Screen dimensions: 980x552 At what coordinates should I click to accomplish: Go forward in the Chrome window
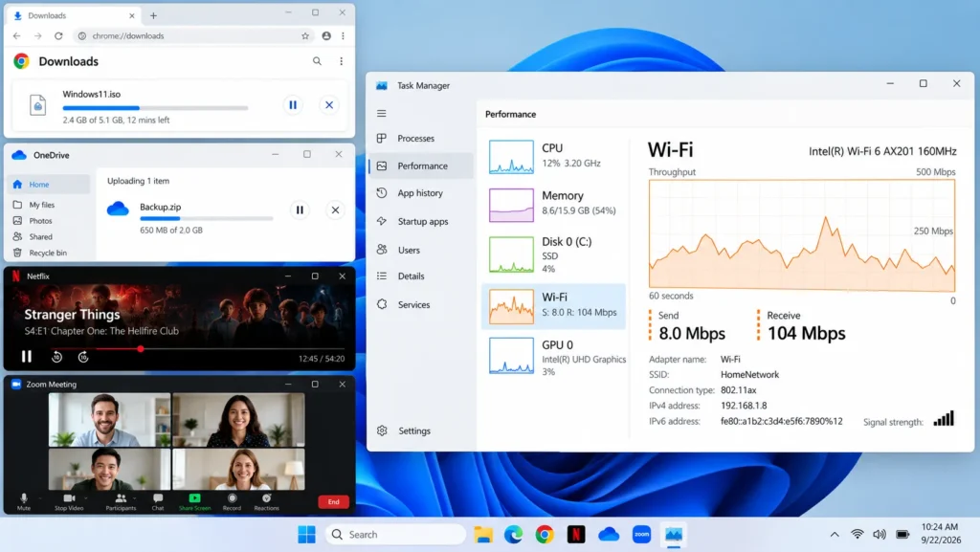coord(37,36)
